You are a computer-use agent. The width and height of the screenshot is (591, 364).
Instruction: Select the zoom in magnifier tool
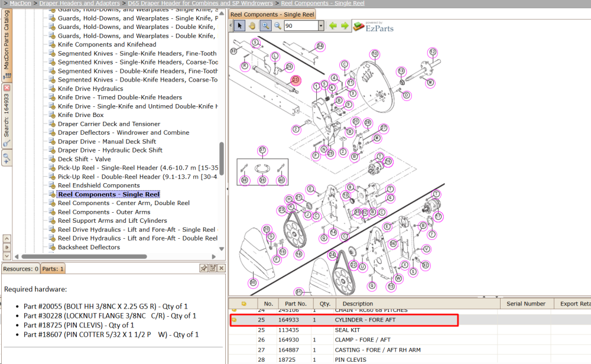click(x=265, y=25)
